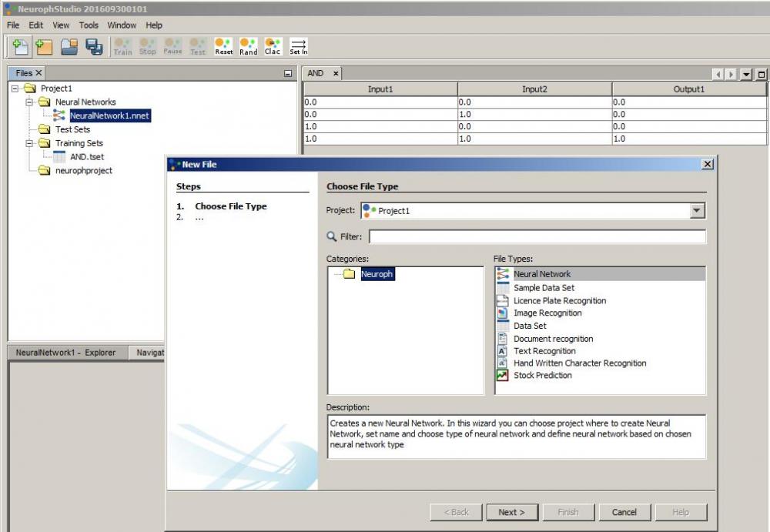The width and height of the screenshot is (770, 532).
Task: Click the New Project toolbar icon
Action: point(45,47)
